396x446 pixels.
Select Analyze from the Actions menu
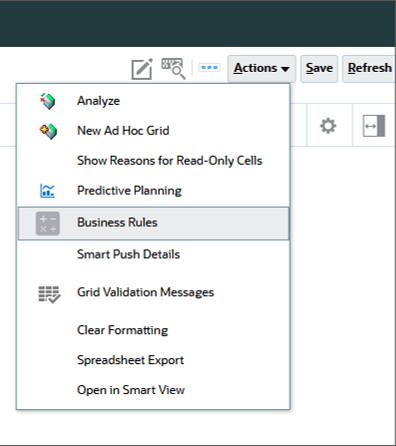click(153, 101)
